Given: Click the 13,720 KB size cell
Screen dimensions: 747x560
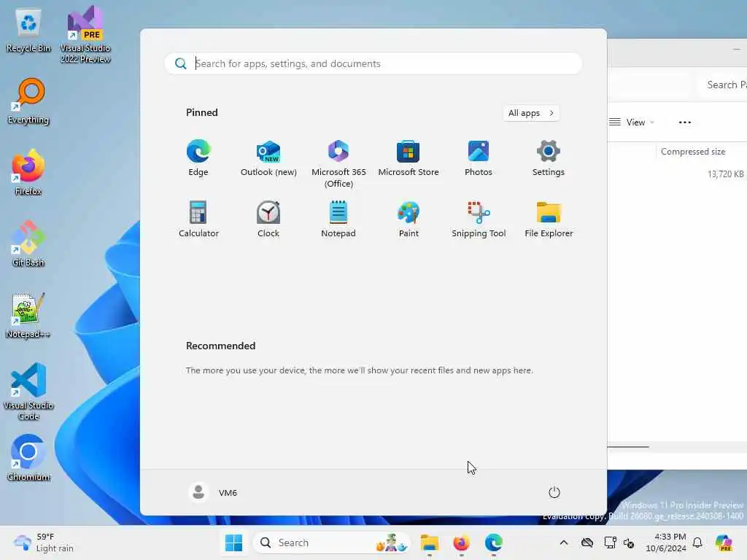Looking at the screenshot, I should (x=726, y=174).
